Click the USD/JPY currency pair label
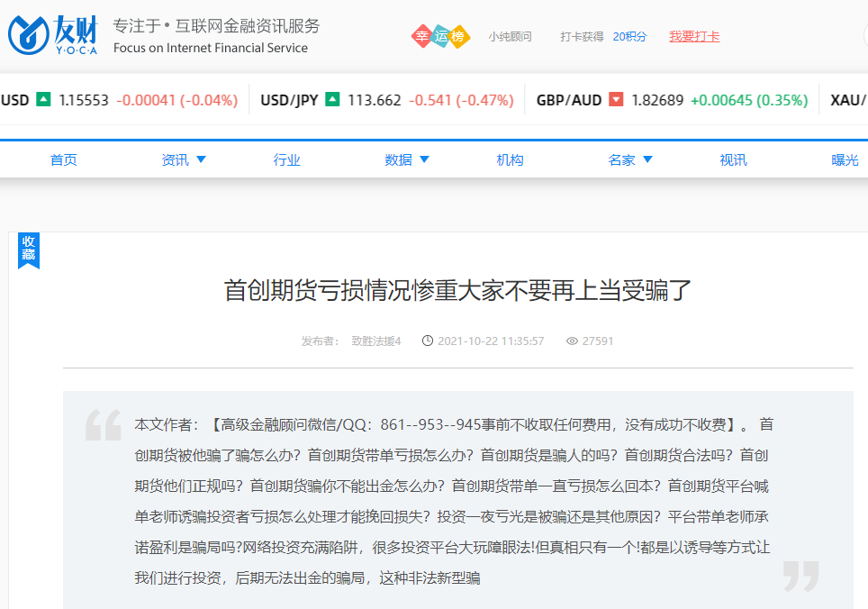 tap(290, 100)
